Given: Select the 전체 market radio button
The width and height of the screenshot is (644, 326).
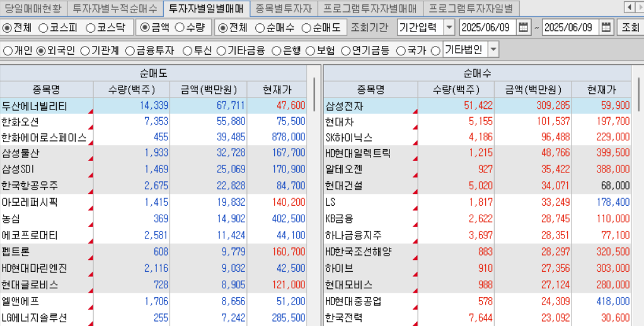Looking at the screenshot, I should tap(7, 28).
